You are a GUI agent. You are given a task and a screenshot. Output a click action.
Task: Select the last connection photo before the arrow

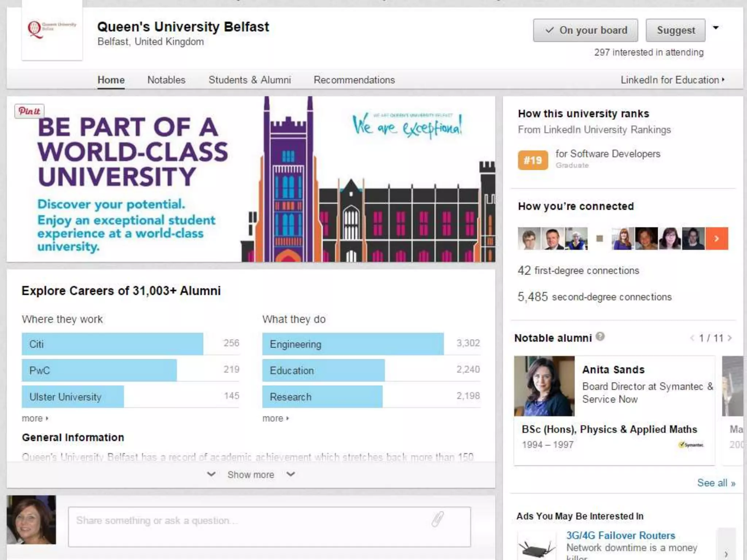pyautogui.click(x=693, y=238)
